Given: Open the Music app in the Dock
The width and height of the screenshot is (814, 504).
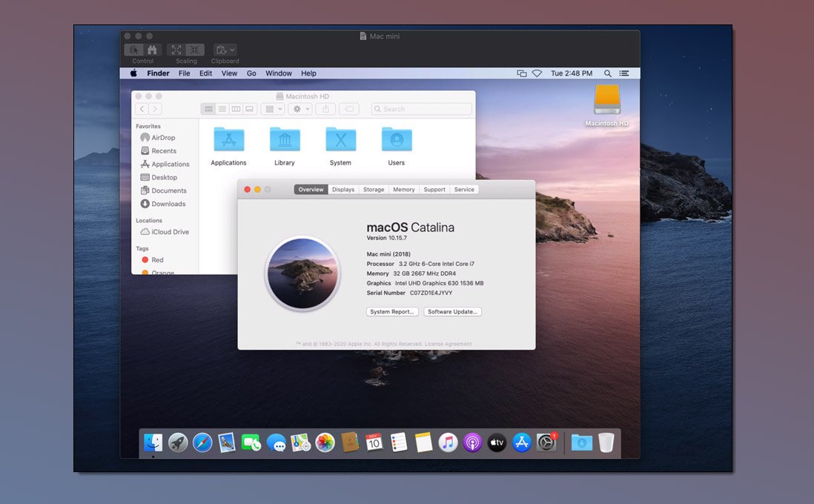Looking at the screenshot, I should [x=447, y=442].
